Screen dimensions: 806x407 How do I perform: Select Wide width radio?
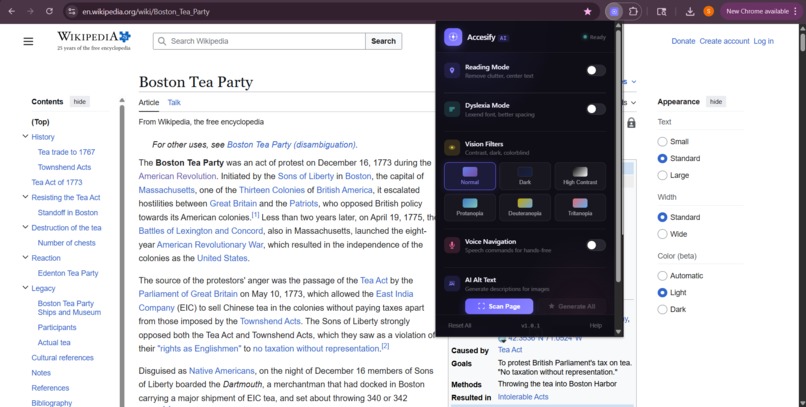[662, 234]
